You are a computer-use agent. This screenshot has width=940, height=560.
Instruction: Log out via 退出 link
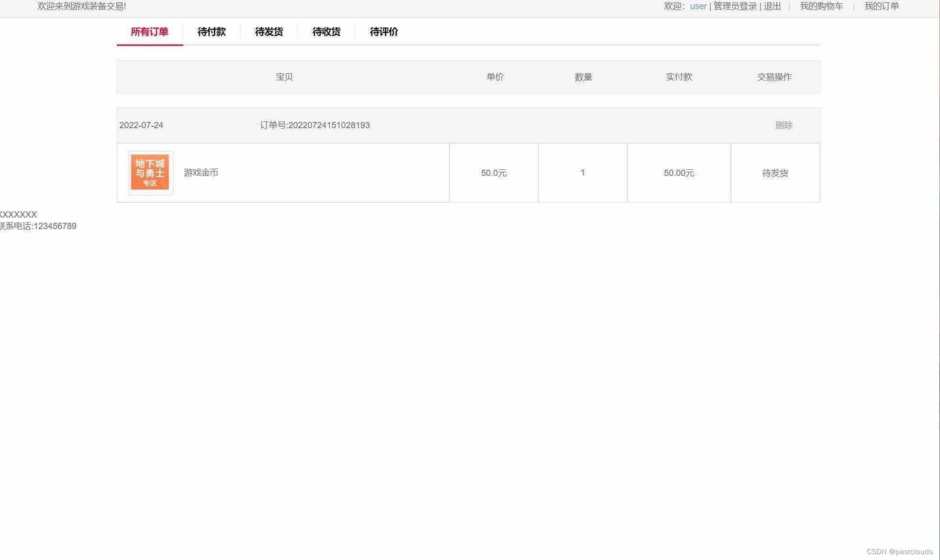click(x=772, y=6)
